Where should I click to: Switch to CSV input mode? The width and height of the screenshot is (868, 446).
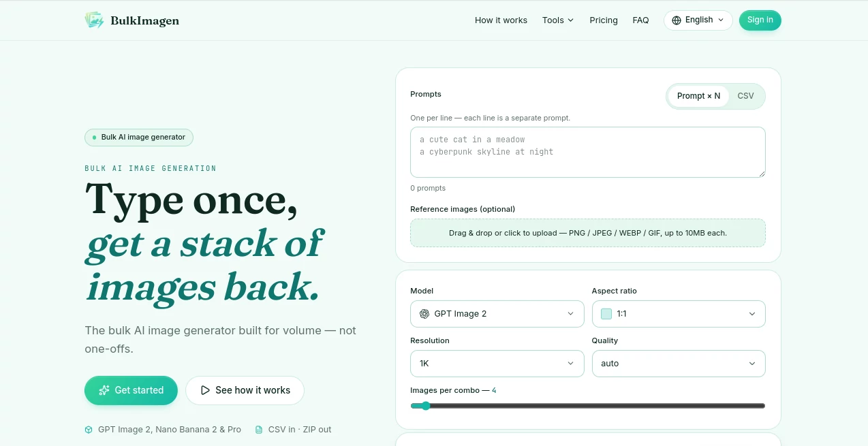[745, 96]
